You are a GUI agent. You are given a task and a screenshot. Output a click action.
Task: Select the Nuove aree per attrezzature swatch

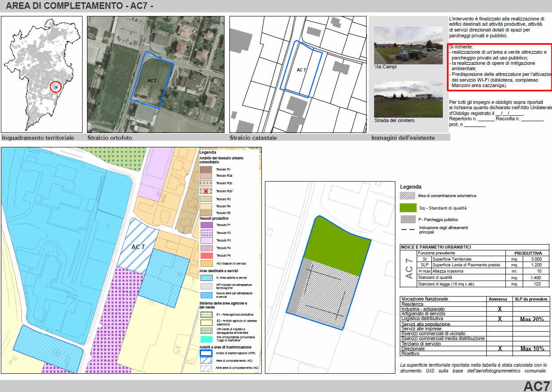[x=206, y=294]
